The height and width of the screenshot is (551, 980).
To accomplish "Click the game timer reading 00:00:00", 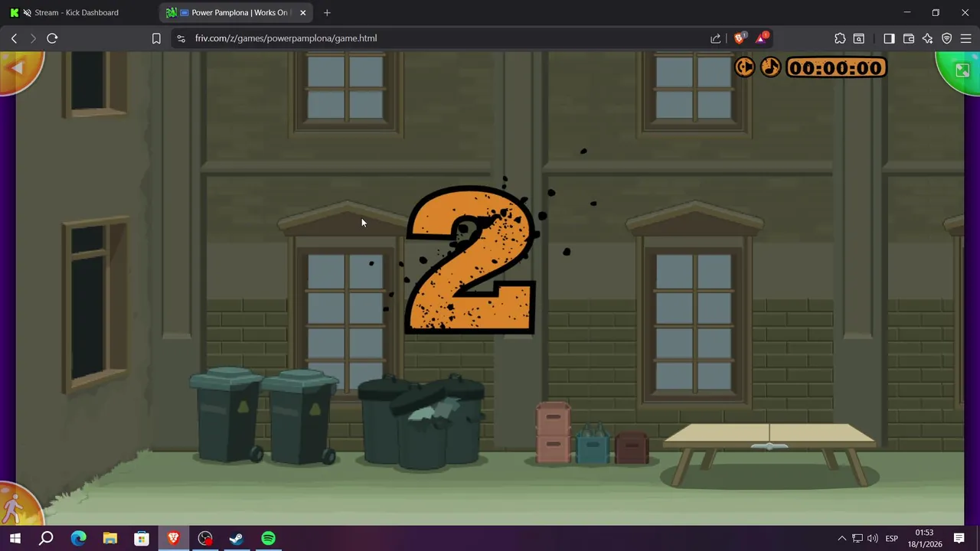I will tap(836, 68).
